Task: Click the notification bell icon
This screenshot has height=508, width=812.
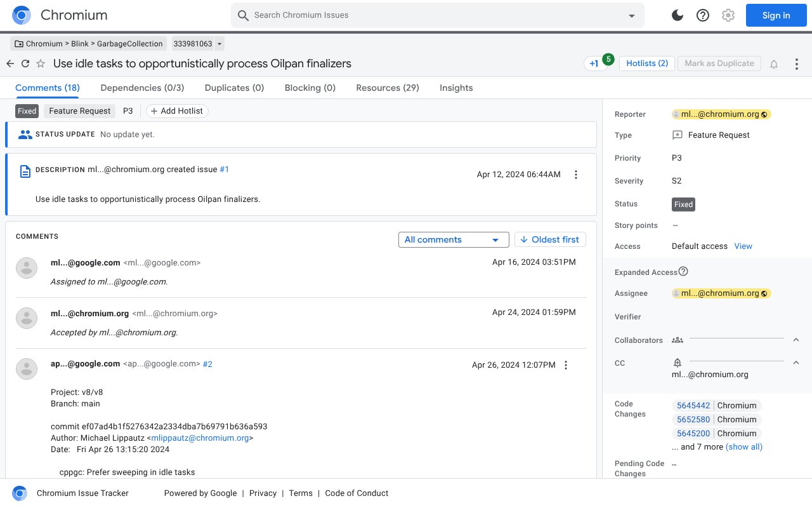Action: (x=774, y=63)
